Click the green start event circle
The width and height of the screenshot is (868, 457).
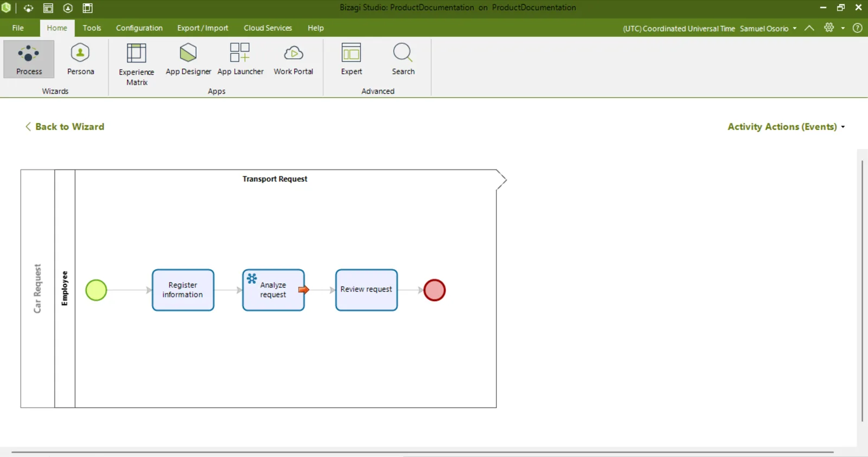click(96, 290)
